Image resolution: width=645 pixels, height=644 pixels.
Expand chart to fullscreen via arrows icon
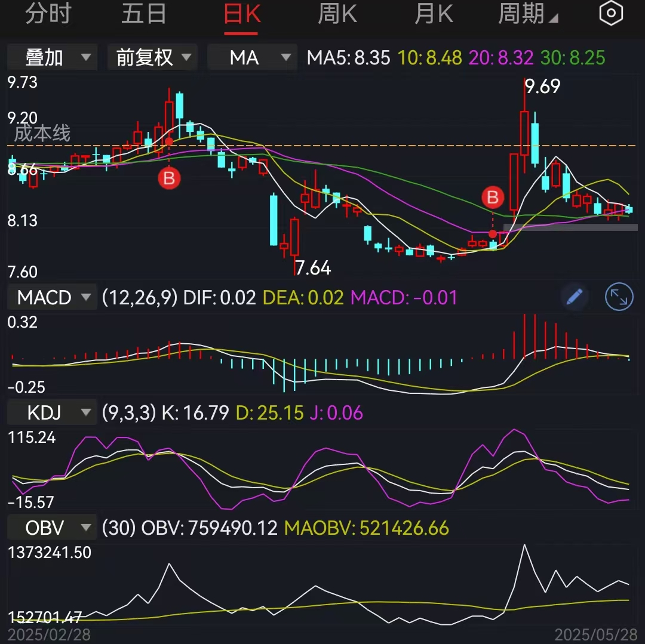(619, 297)
